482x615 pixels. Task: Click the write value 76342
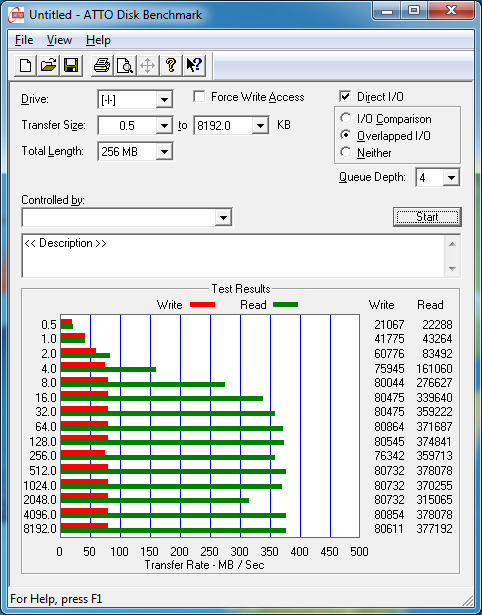(389, 456)
